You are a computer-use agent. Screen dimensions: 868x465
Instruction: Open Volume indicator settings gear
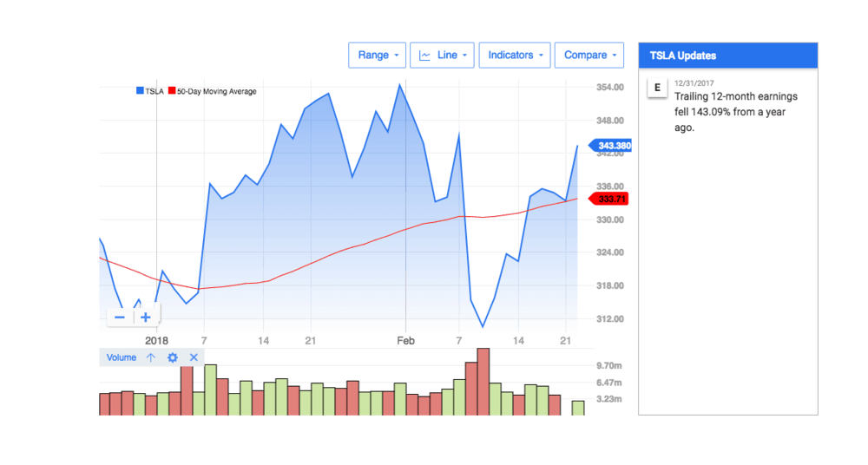point(173,357)
